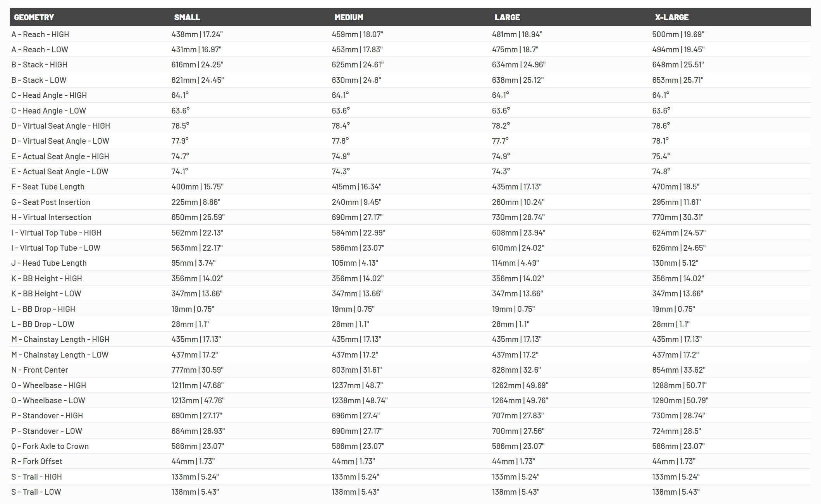The image size is (821, 504).
Task: Click the 240mm Medium seat post insertion value
Action: coord(356,202)
